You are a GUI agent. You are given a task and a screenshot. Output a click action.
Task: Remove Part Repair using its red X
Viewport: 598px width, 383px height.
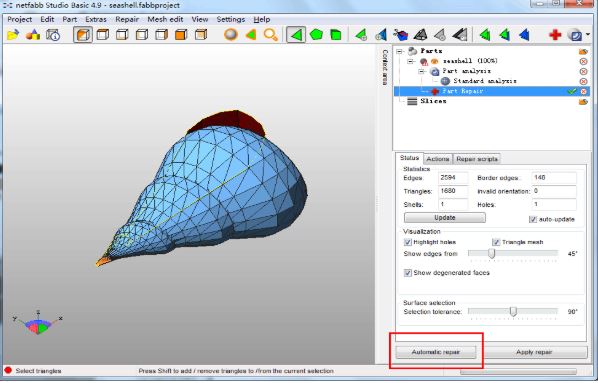pos(584,92)
